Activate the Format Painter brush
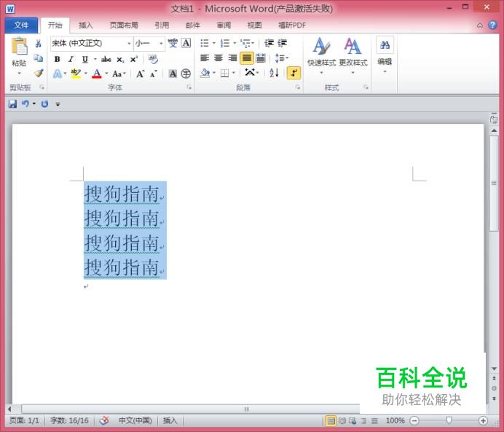504x432 pixels. (39, 74)
